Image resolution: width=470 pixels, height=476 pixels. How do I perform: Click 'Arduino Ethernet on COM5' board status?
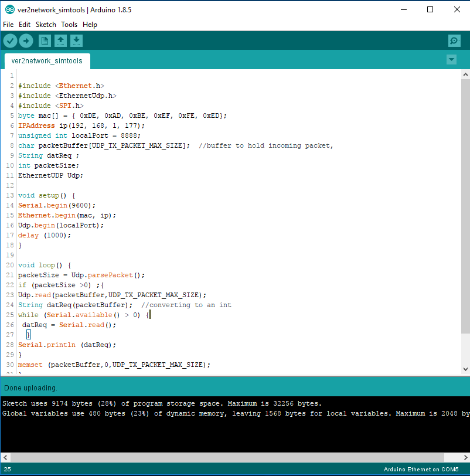click(x=421, y=470)
